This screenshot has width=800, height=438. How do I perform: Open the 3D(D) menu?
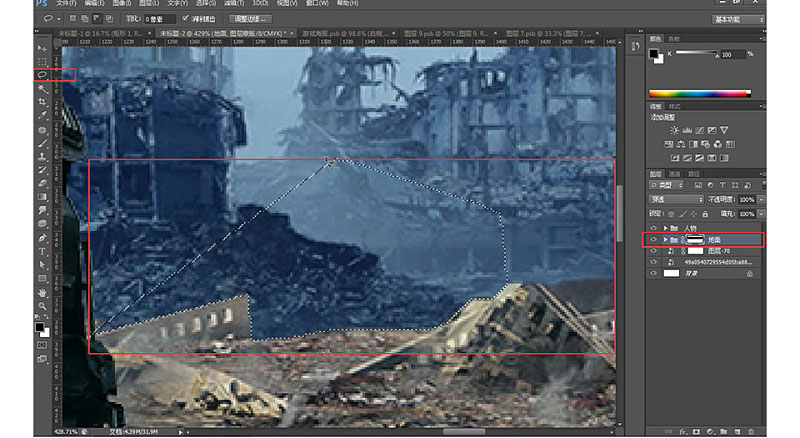click(x=260, y=3)
